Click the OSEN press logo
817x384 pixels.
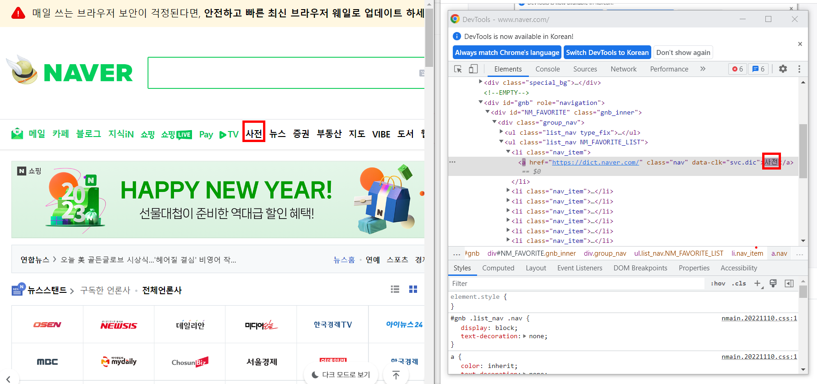point(47,325)
